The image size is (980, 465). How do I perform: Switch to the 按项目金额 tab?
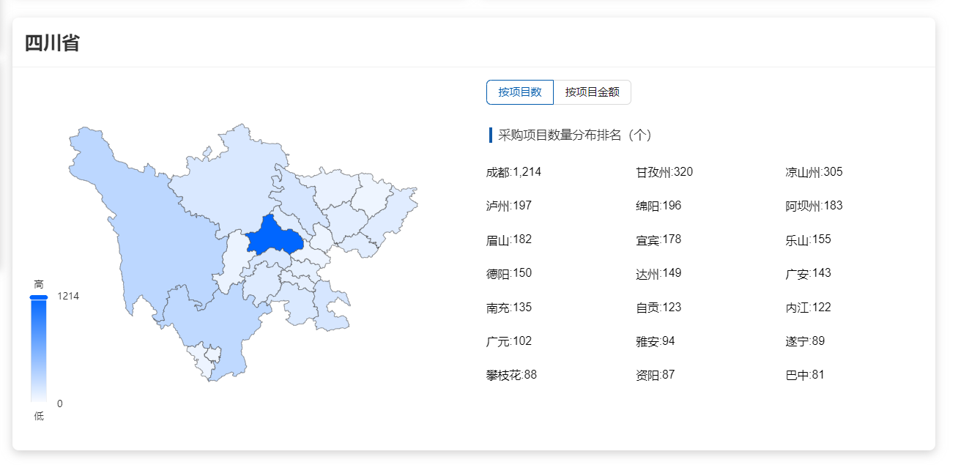coord(592,92)
